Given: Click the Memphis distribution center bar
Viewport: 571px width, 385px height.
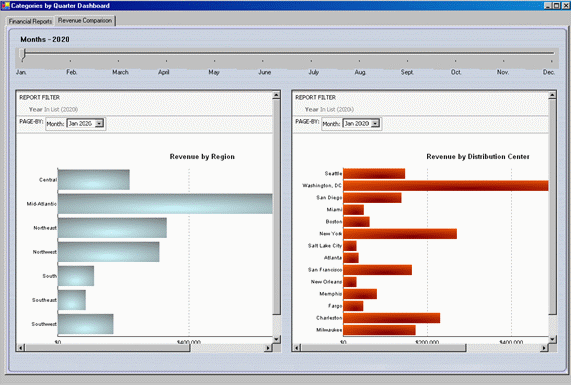Looking at the screenshot, I should click(360, 294).
